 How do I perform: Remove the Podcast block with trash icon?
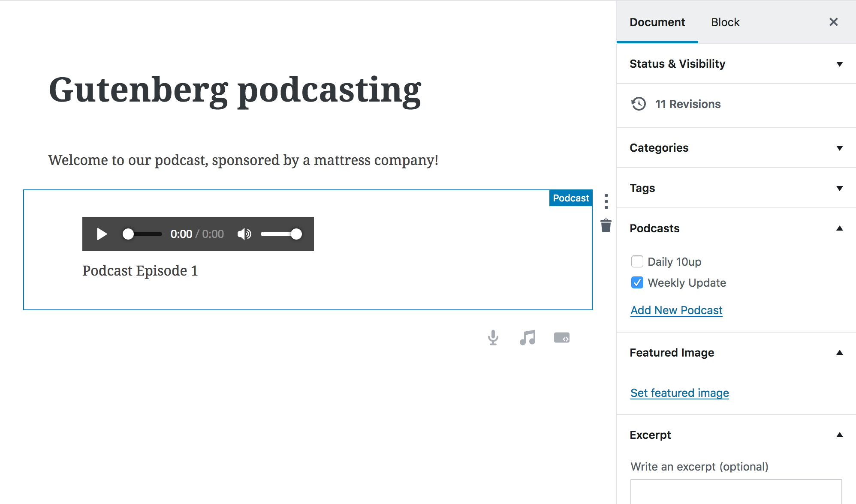click(x=606, y=225)
